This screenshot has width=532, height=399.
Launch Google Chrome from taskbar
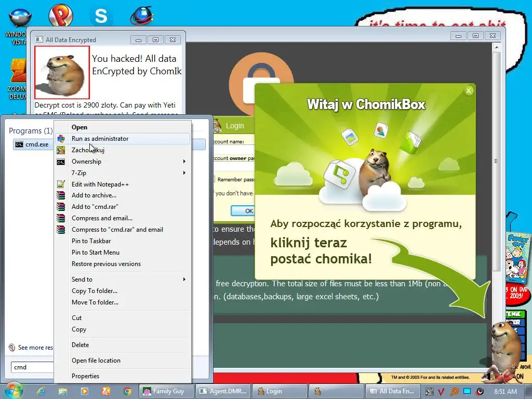pos(128,391)
